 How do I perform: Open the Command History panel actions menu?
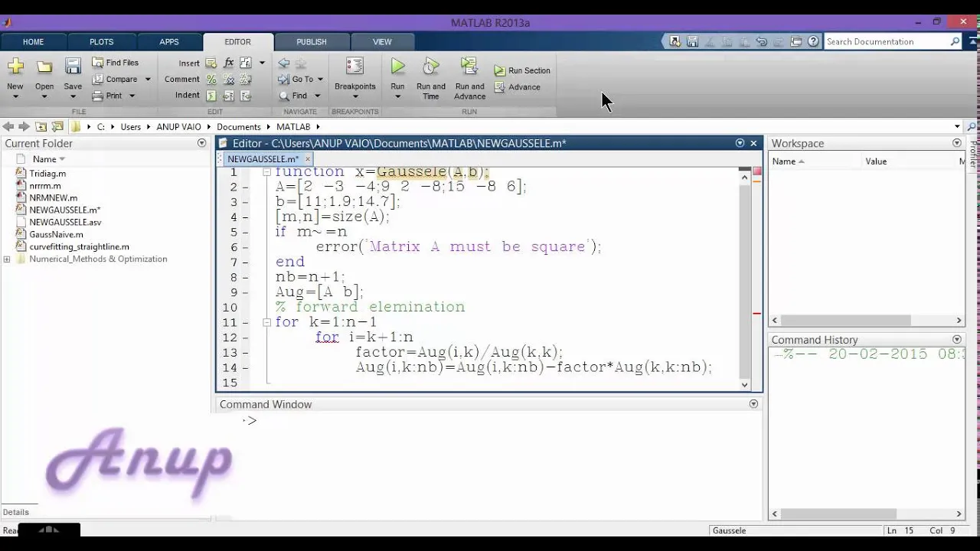coord(956,340)
